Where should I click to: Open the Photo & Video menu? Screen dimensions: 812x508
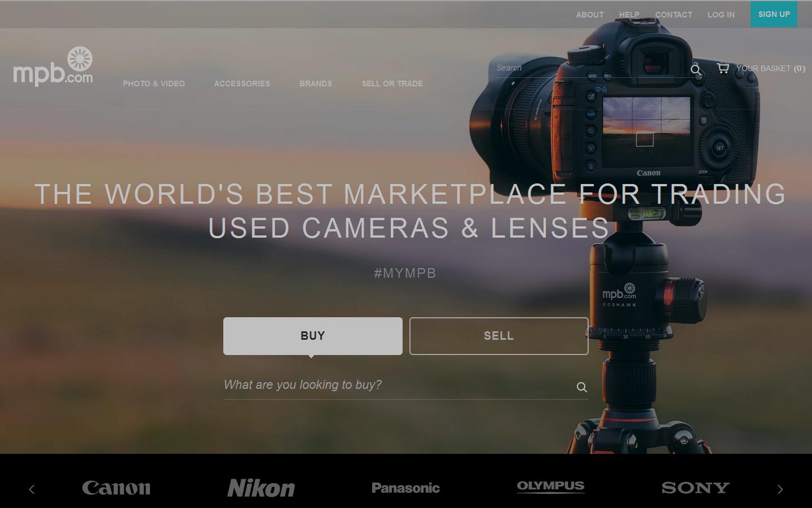click(154, 84)
